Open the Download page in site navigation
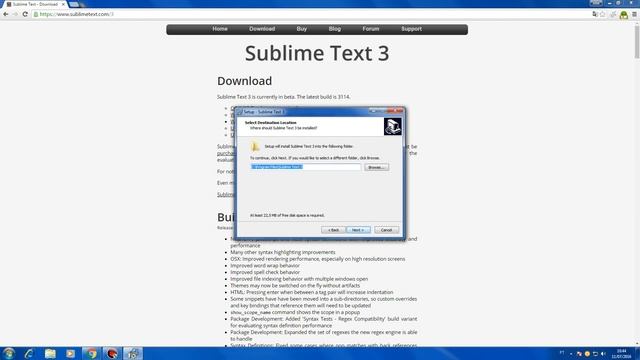The width and height of the screenshot is (640, 360). [x=262, y=29]
